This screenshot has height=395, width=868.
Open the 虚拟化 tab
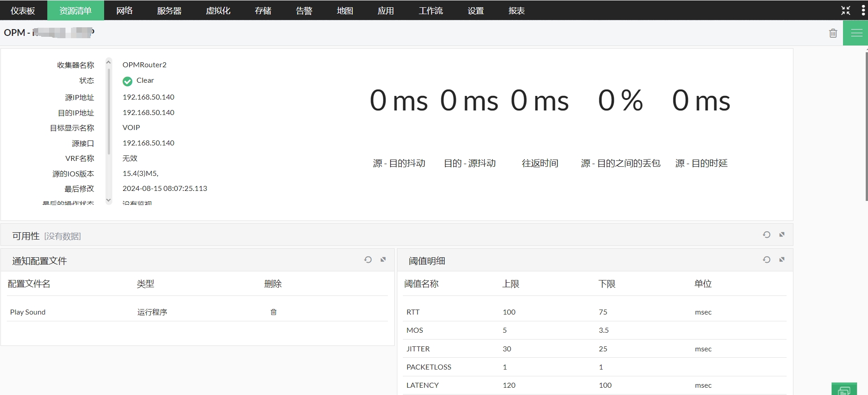pyautogui.click(x=218, y=10)
